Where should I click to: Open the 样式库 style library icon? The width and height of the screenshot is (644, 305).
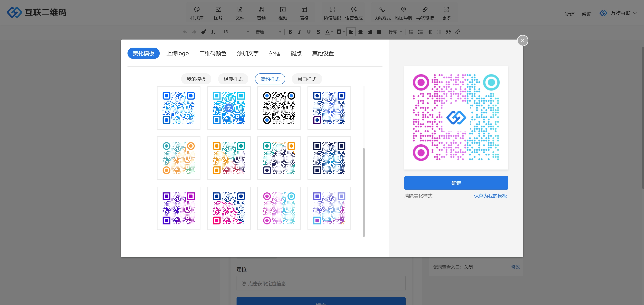point(197,13)
